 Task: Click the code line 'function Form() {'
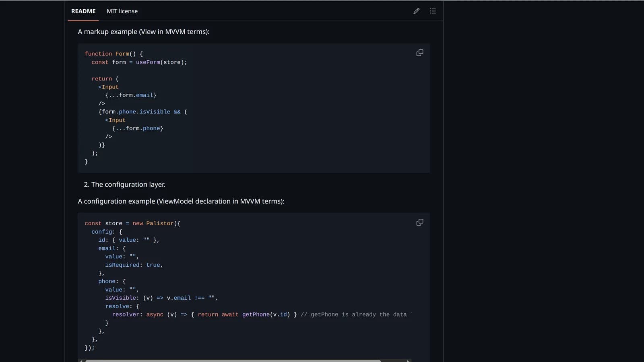click(x=114, y=54)
